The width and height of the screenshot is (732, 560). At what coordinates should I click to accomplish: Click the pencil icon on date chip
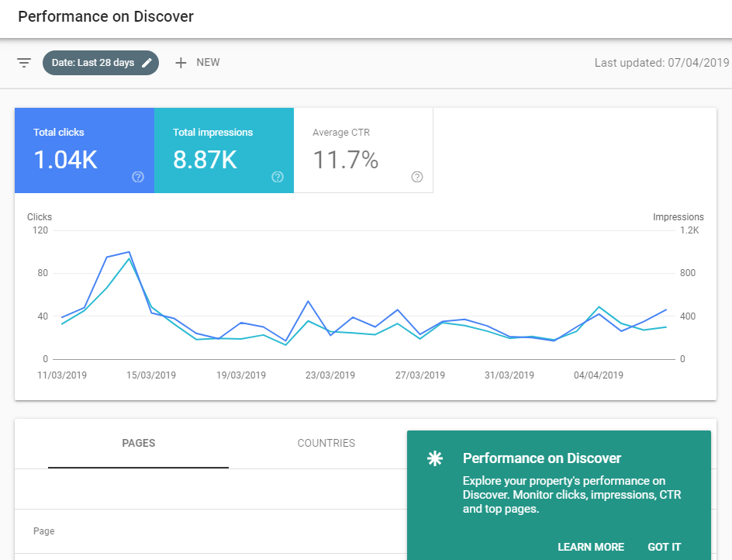147,63
